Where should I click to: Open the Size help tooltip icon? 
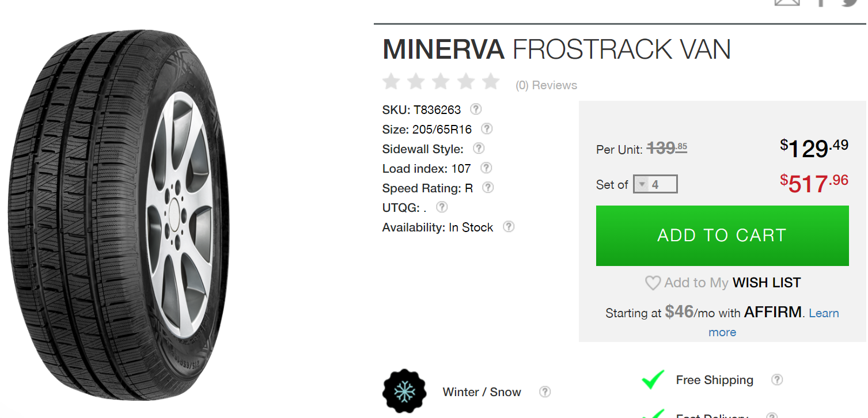point(487,128)
